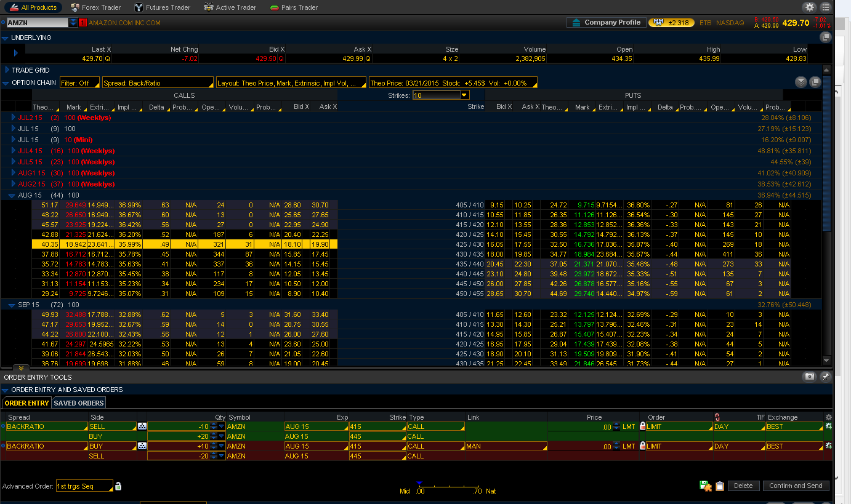
Task: Click the settings icon at the end of SELL order row
Action: (x=828, y=426)
